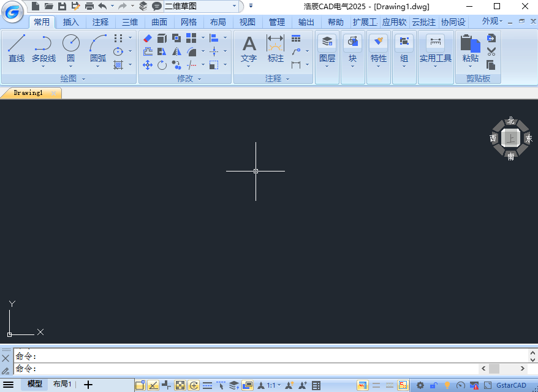Toggle the lock UI padlock status icon
The height and width of the screenshot is (392, 538).
pyautogui.click(x=433, y=385)
